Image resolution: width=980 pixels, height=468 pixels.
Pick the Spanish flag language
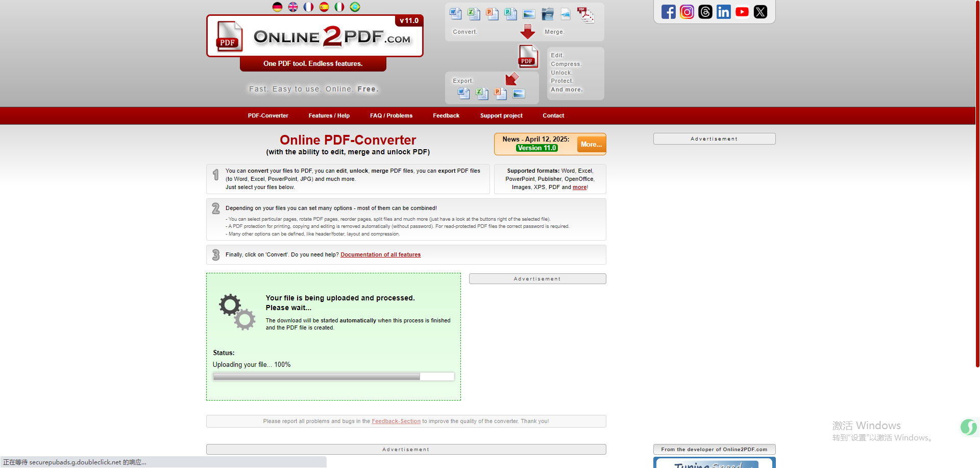(x=324, y=7)
